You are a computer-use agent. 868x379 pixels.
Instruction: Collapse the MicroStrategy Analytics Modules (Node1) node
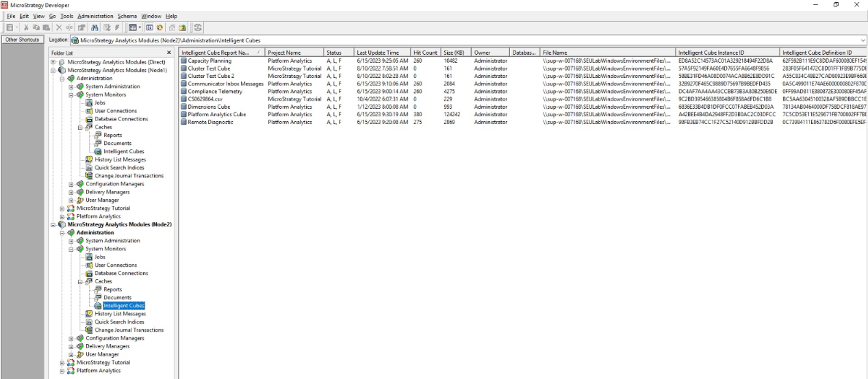point(54,70)
